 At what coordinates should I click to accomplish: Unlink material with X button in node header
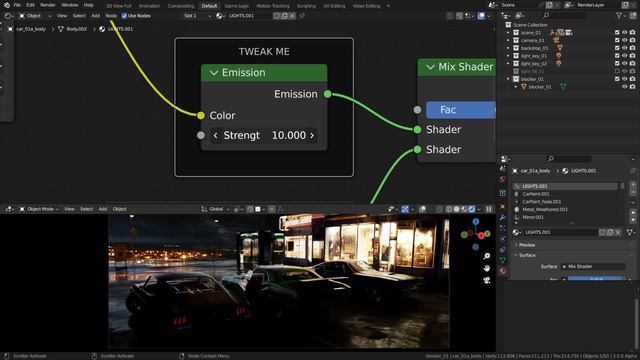[x=292, y=16]
